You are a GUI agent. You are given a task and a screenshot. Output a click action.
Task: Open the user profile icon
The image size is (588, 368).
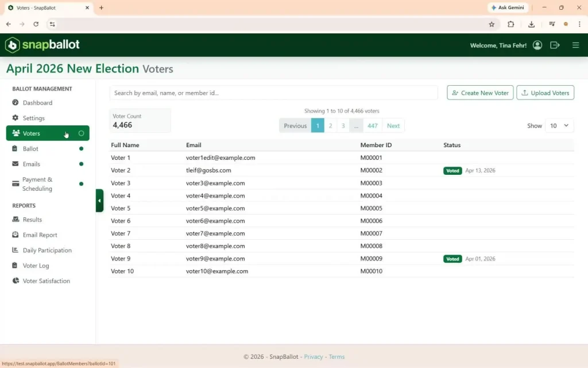537,45
